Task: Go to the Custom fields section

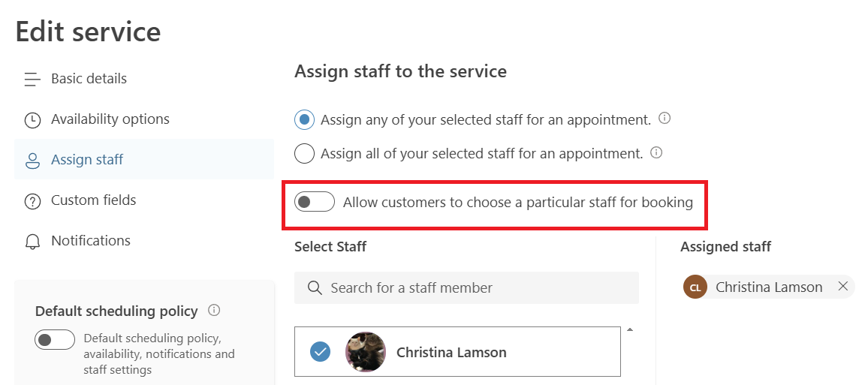Action: pyautogui.click(x=93, y=200)
